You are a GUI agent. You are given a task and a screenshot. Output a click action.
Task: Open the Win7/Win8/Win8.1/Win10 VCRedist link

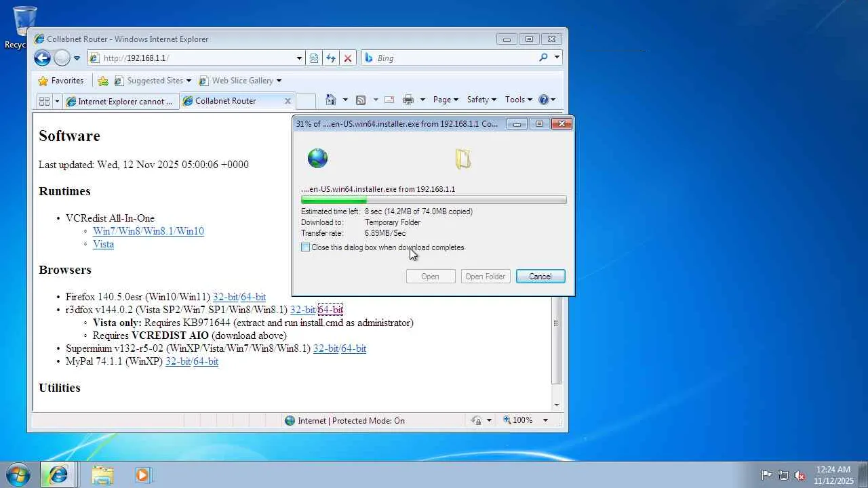pos(149,231)
